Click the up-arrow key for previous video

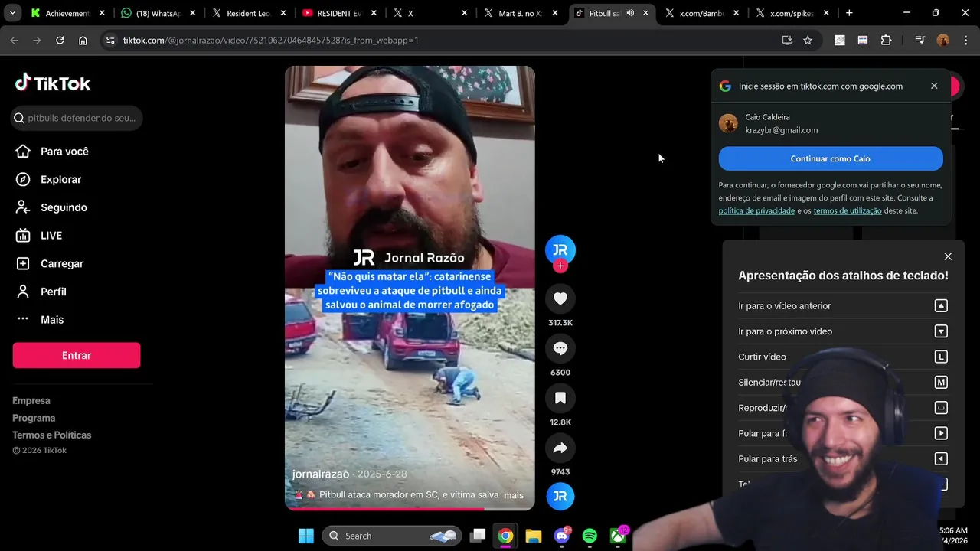click(941, 306)
